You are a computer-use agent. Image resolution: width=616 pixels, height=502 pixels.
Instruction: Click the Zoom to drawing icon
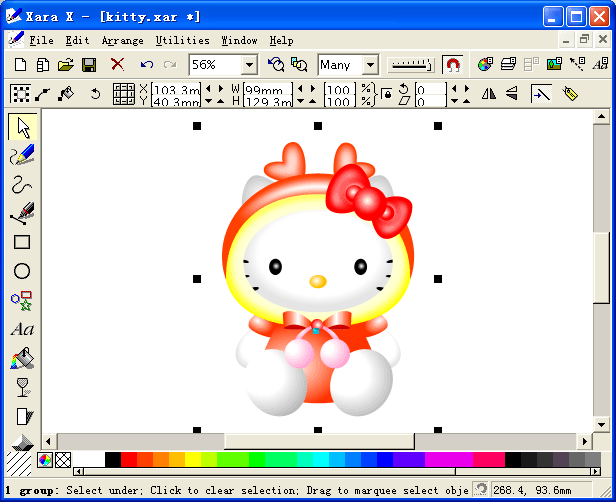pos(299,64)
